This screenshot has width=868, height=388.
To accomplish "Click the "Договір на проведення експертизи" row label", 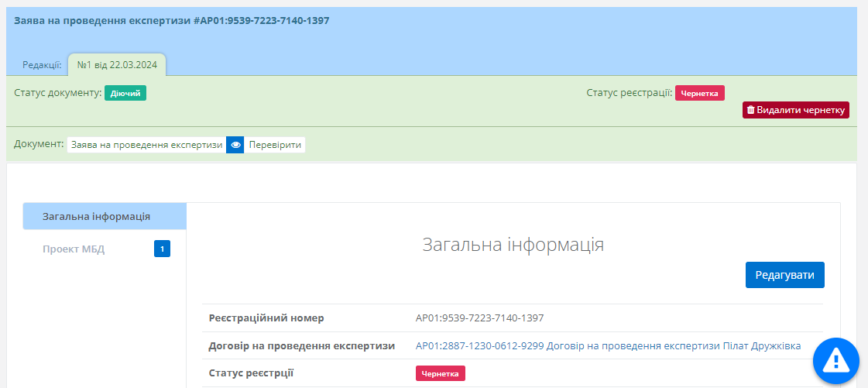I will click(302, 345).
